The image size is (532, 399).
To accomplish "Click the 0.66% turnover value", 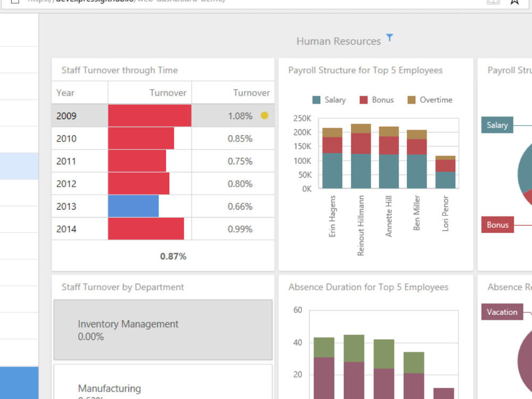I will point(240,206).
